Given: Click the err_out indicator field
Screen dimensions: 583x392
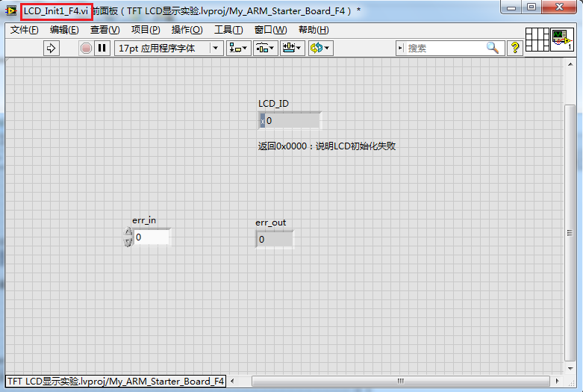Looking at the screenshot, I should click(x=275, y=239).
